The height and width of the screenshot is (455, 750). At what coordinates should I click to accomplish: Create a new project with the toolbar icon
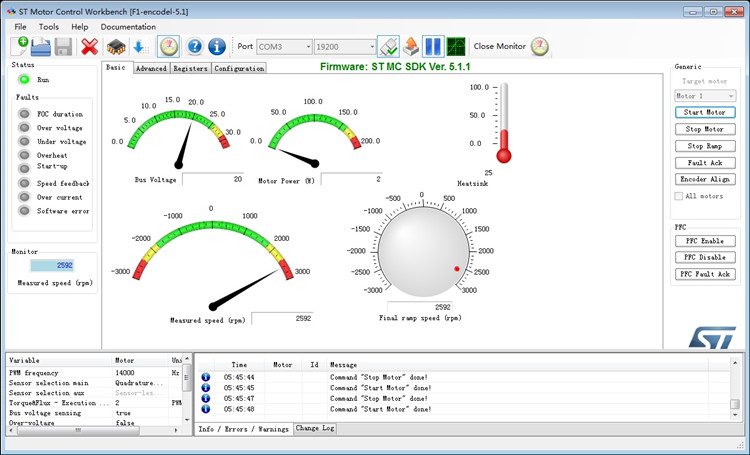[19, 46]
